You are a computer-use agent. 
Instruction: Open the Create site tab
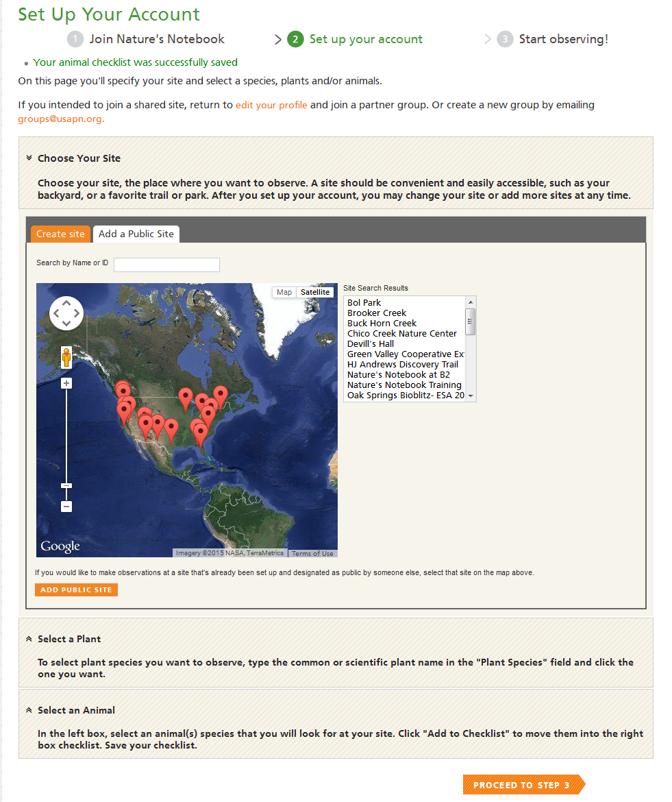click(60, 234)
